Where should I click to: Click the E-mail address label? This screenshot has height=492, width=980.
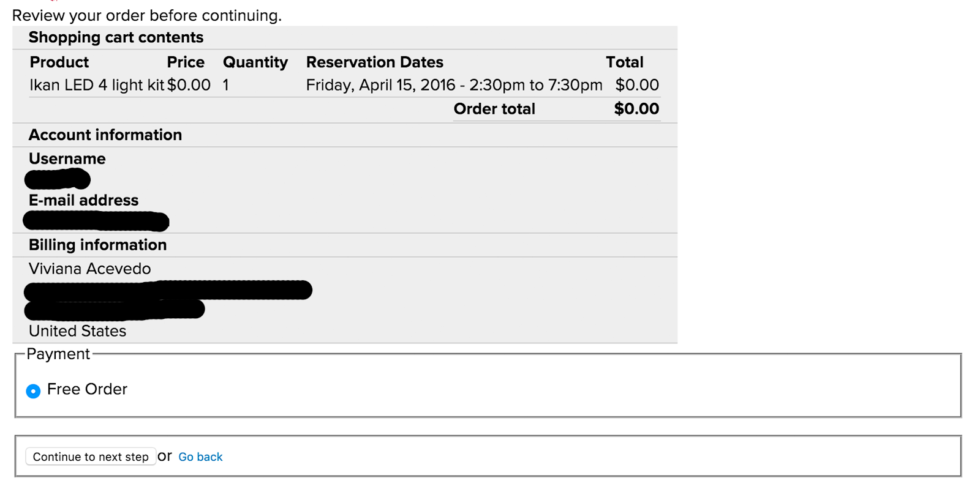84,201
